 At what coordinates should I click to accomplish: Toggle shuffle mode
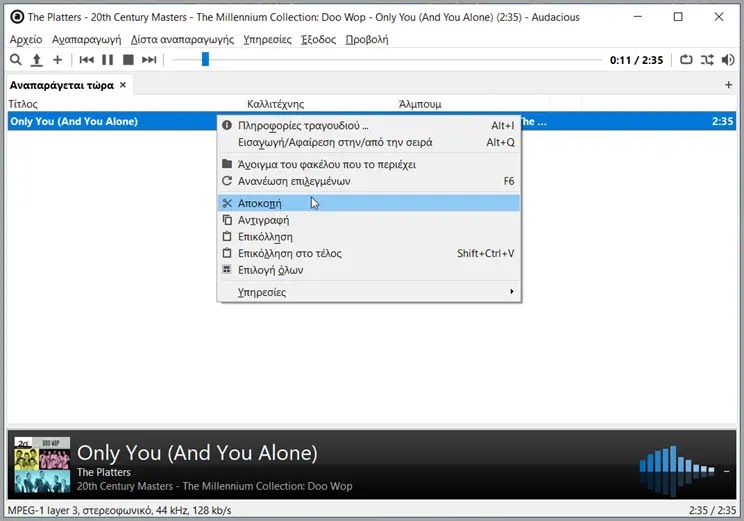coord(707,60)
